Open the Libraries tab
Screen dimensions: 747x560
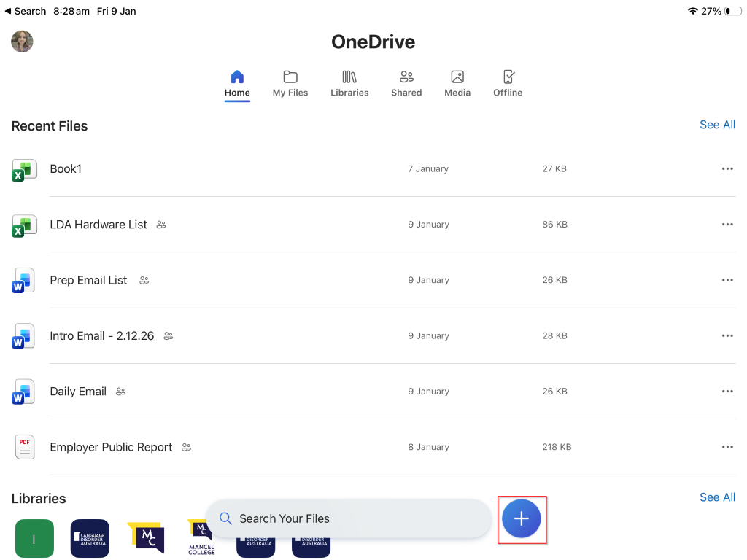tap(349, 84)
